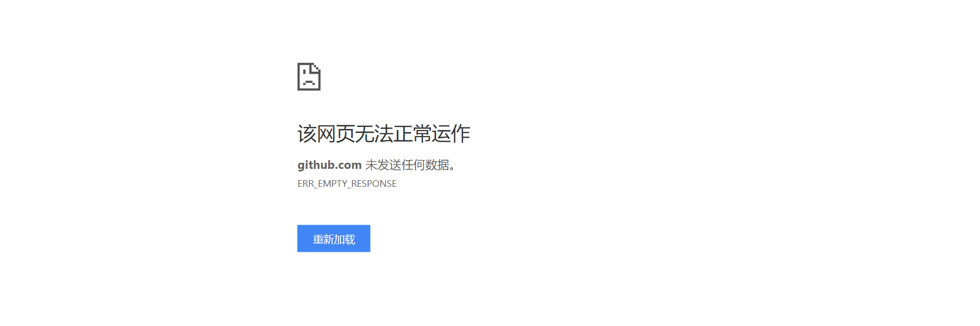
Task: Click the folded corner of the document icon
Action: [316, 68]
